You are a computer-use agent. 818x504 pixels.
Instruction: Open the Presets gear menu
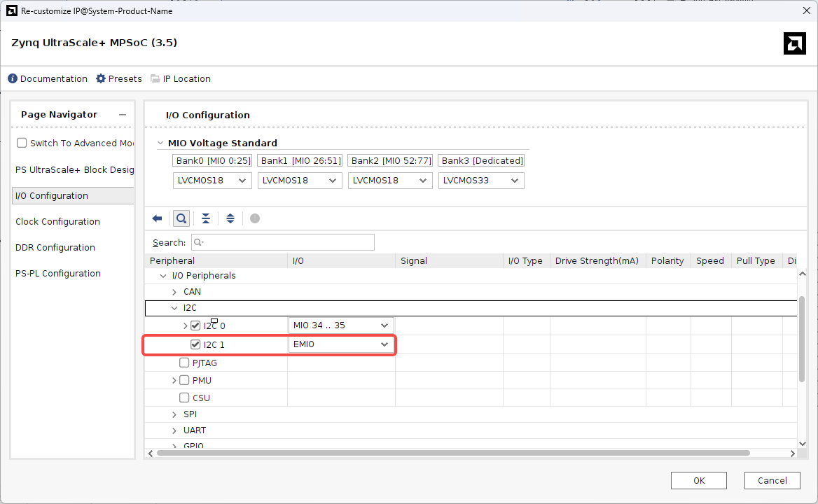(101, 78)
